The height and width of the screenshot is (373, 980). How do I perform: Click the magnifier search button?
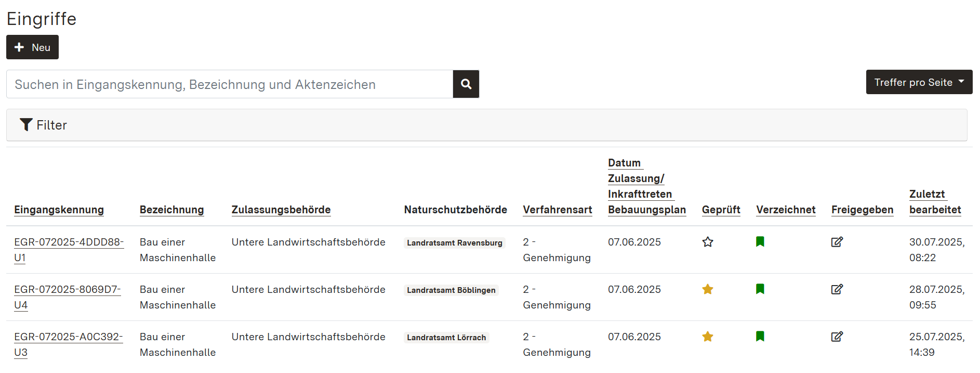[x=466, y=84]
